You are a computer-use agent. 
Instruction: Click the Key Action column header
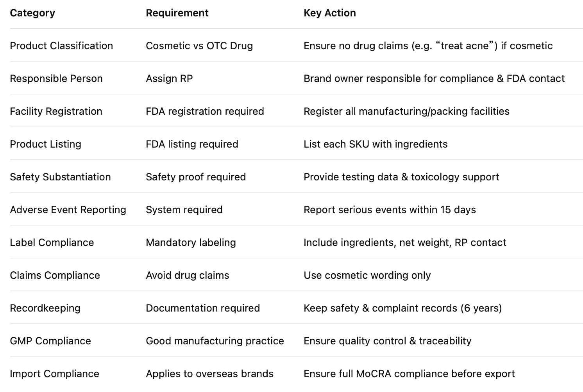[x=329, y=13]
